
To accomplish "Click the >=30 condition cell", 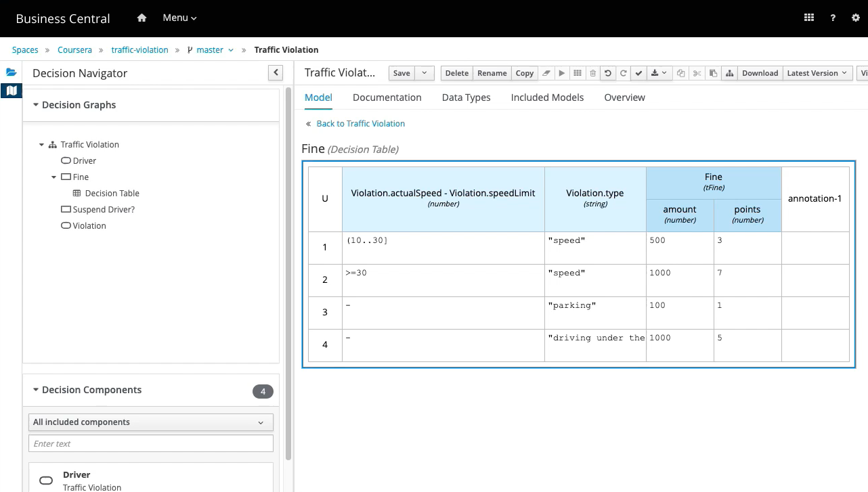I will 443,280.
